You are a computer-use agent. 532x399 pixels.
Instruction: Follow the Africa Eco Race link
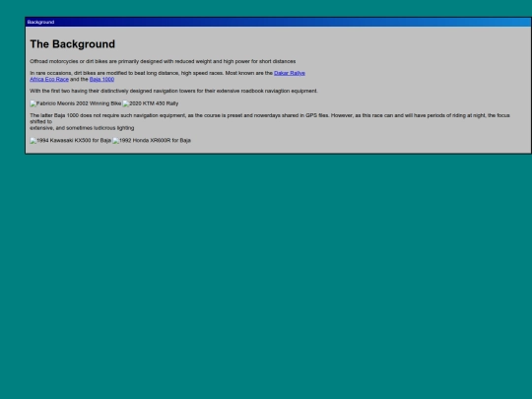(x=49, y=79)
